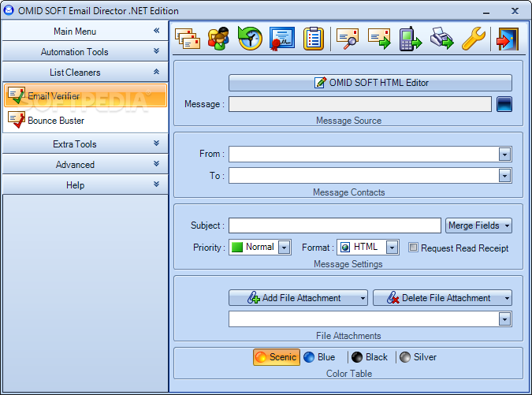532x395 pixels.
Task: Open the stacked envelopes mailing toolbar icon
Action: click(x=188, y=39)
